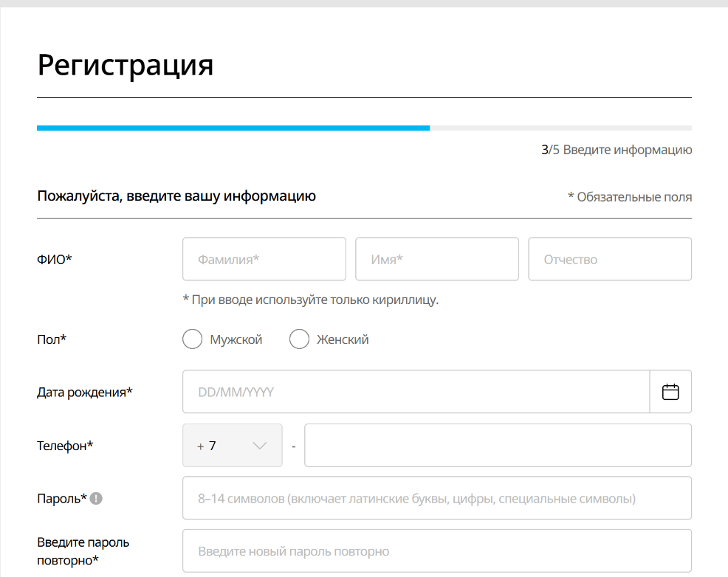Viewport: 728px width, 577px height.
Task: Focus the Имя input field
Action: pos(437,259)
